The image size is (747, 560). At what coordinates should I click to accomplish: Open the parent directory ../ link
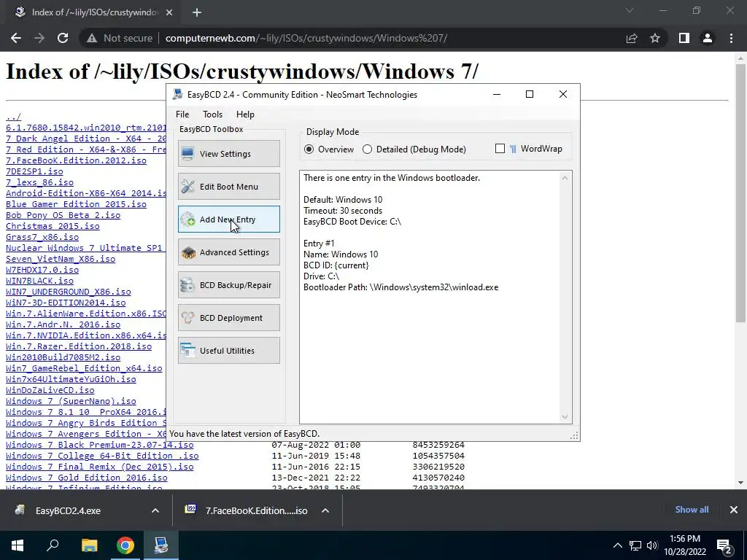[x=13, y=116]
